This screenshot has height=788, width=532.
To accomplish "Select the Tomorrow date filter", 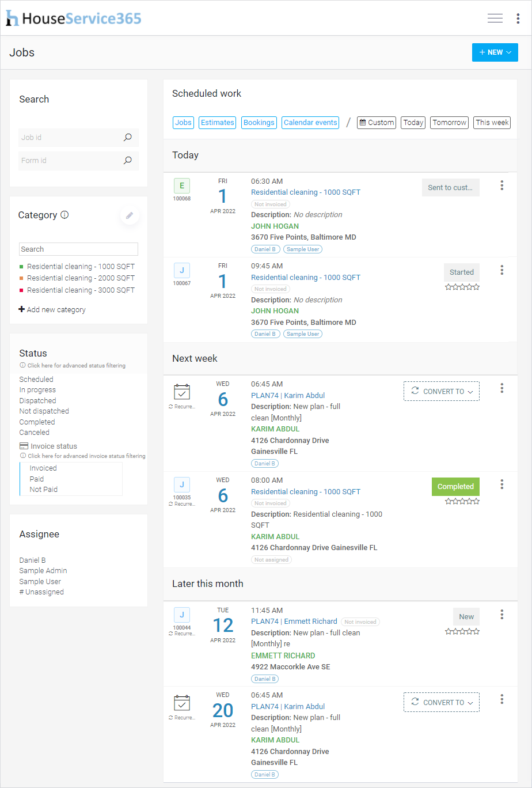I will tap(449, 123).
